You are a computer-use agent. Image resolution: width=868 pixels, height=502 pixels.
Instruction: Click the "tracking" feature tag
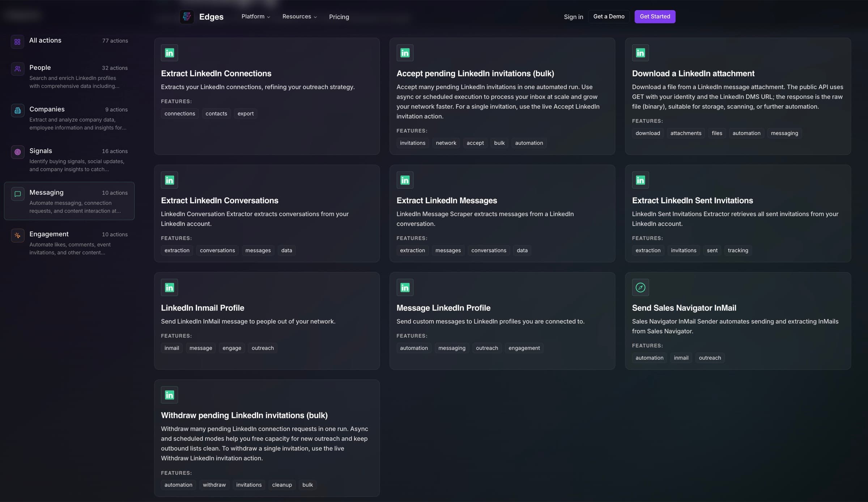click(738, 250)
